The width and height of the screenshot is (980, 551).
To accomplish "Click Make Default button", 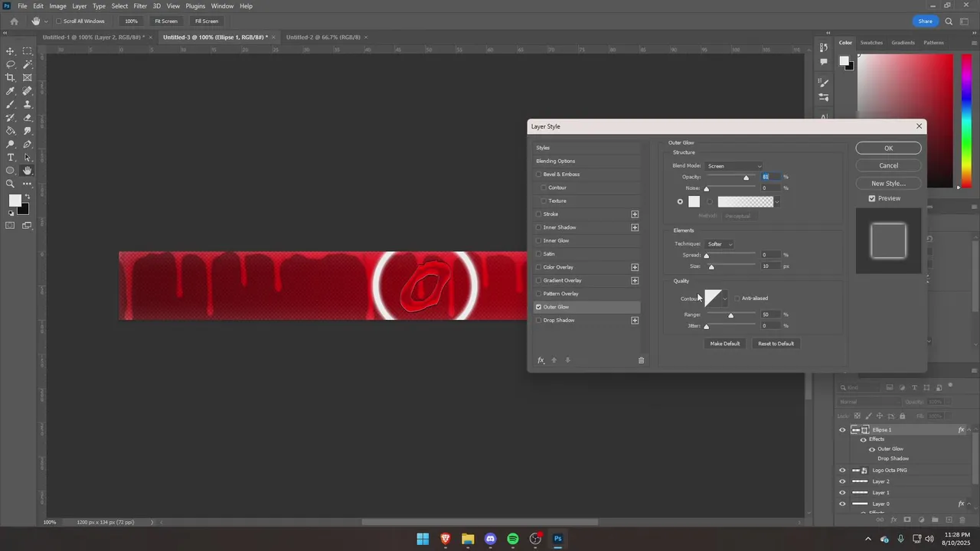I will pos(725,344).
